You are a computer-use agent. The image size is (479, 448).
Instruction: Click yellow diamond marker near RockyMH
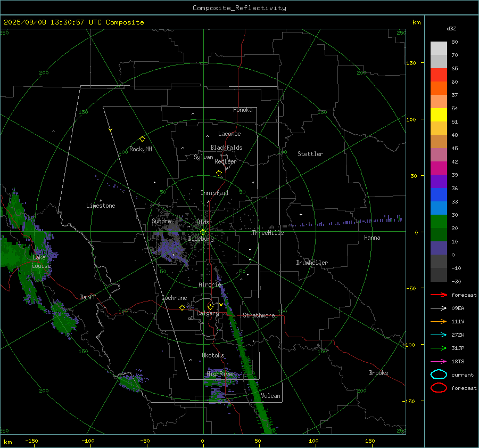(x=142, y=139)
